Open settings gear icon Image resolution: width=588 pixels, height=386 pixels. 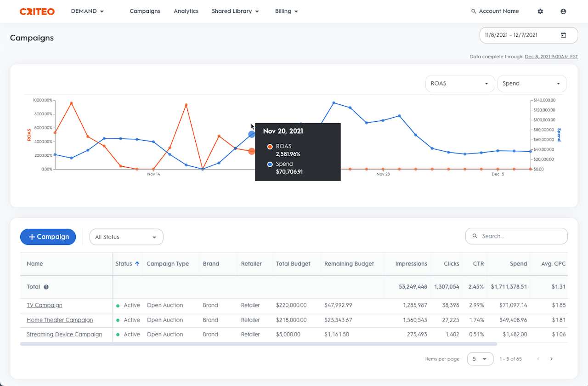[540, 11]
